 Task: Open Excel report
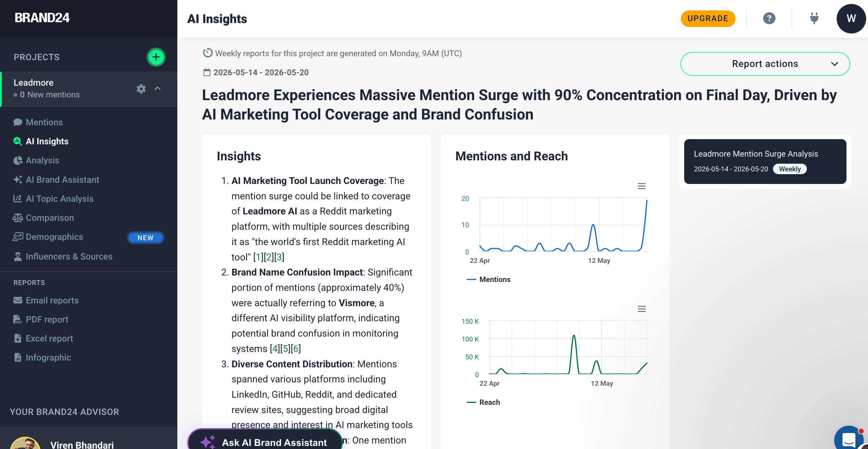(x=49, y=338)
